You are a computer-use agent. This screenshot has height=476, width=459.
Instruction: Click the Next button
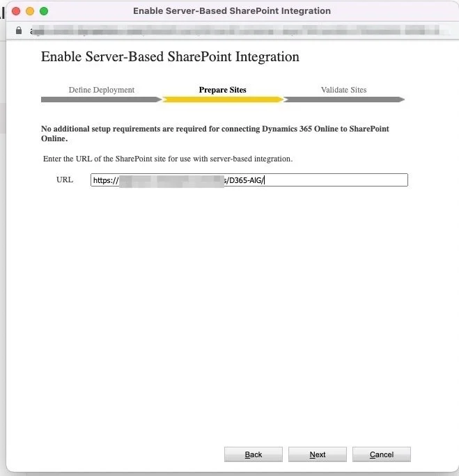[318, 454]
